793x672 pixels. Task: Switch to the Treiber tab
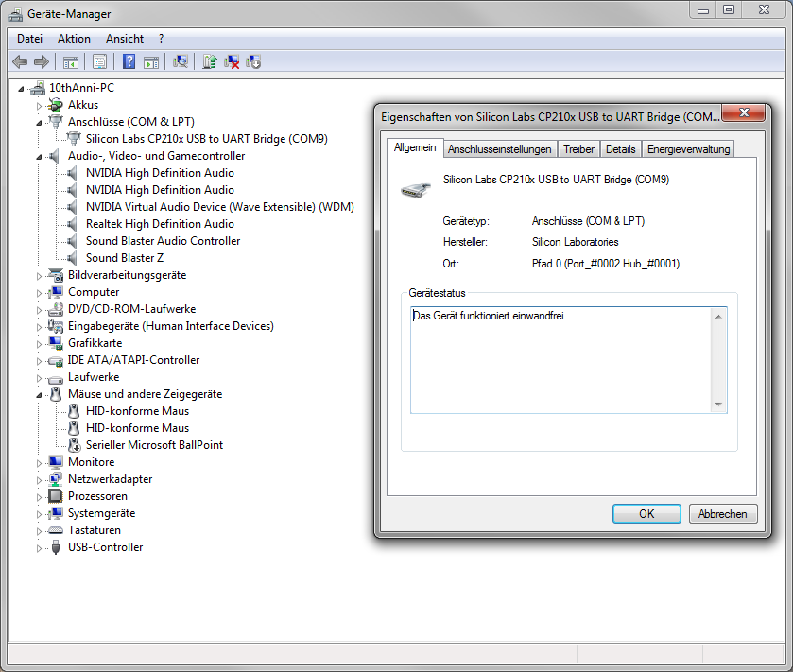pyautogui.click(x=578, y=149)
